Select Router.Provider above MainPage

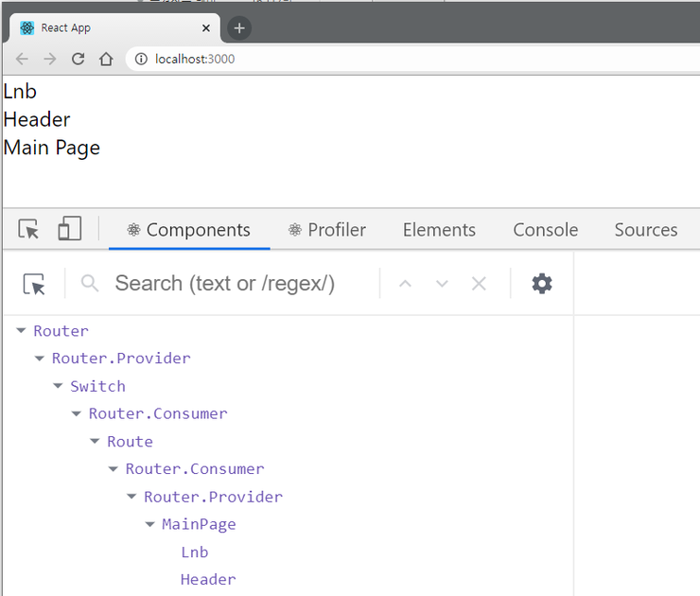(x=213, y=497)
